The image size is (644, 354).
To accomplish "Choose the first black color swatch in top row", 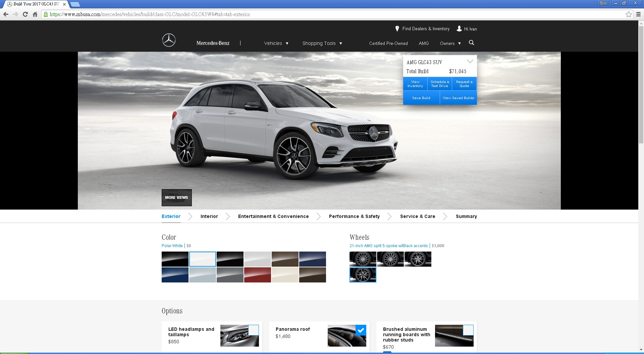I will click(175, 259).
